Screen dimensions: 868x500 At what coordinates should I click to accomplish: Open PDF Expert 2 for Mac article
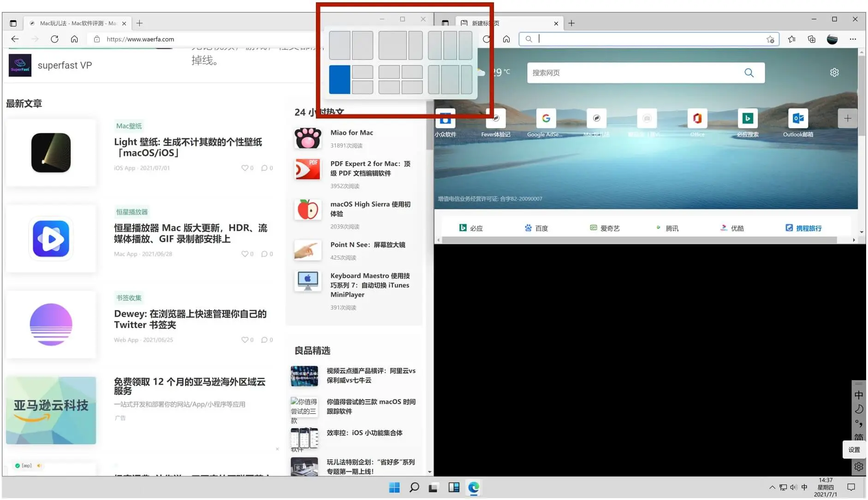pyautogui.click(x=370, y=168)
